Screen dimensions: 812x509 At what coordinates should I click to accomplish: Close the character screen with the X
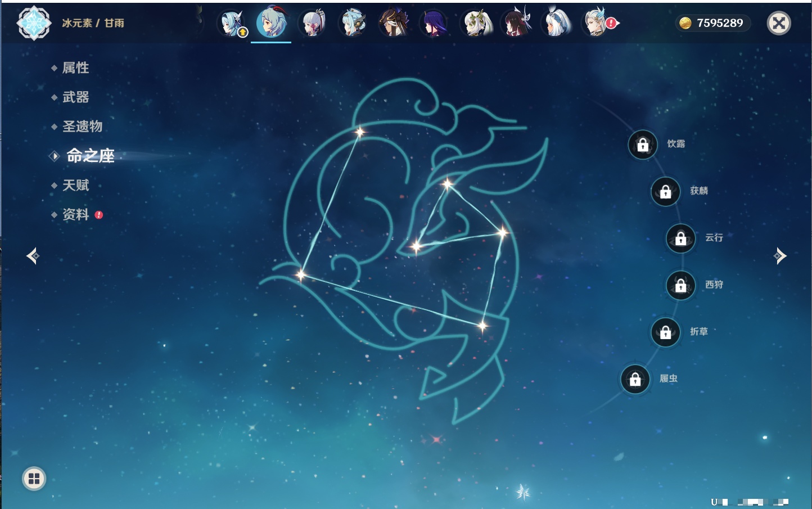(x=779, y=23)
